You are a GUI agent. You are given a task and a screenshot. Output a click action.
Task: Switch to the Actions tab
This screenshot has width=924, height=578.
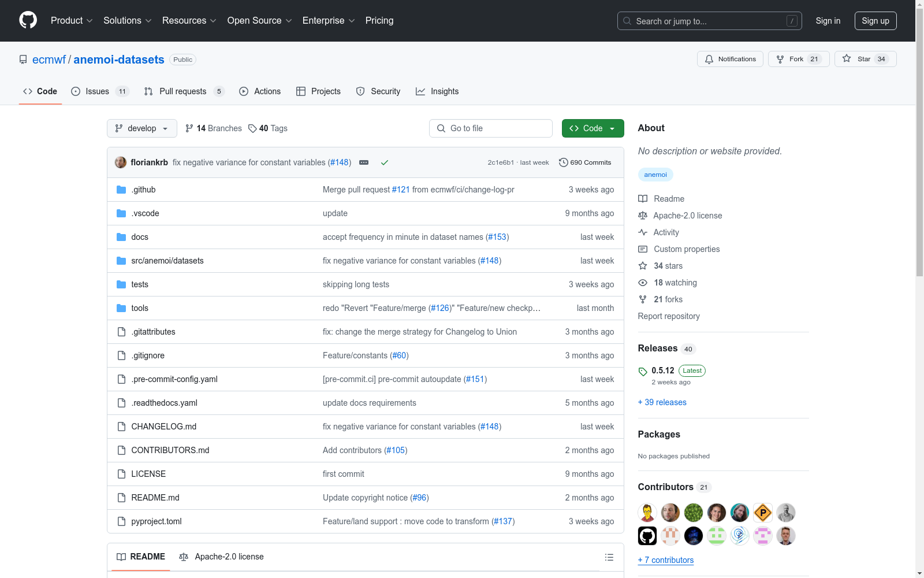tap(260, 91)
